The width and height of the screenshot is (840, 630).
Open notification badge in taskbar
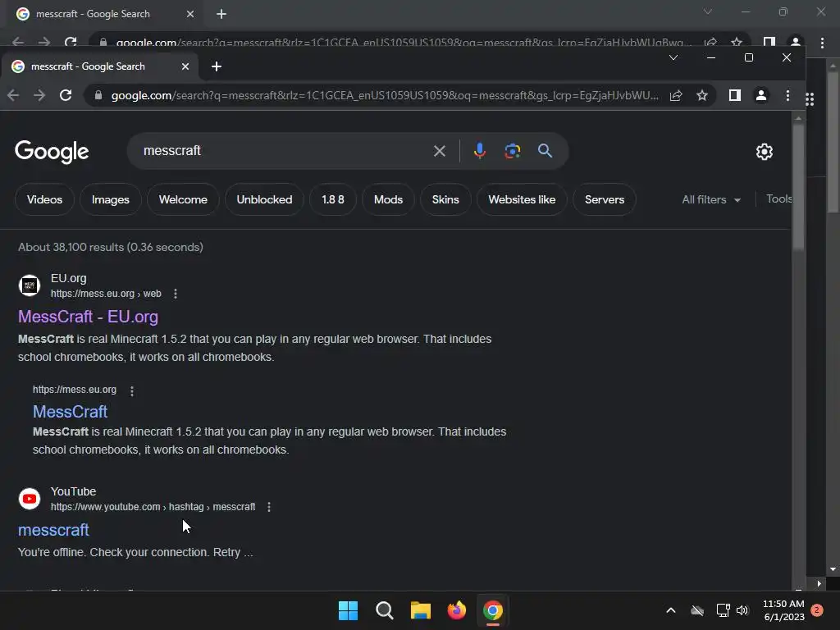[x=817, y=610]
